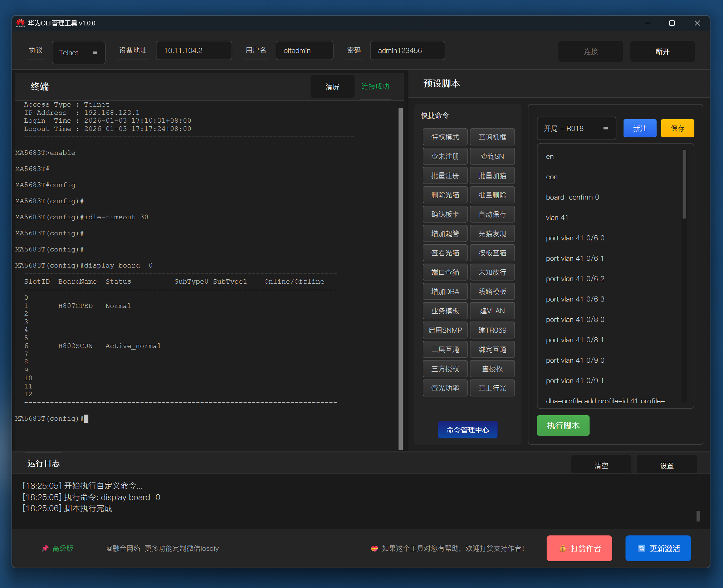The image size is (723, 588).
Task: Click the 查授权 quick command
Action: pyautogui.click(x=492, y=369)
